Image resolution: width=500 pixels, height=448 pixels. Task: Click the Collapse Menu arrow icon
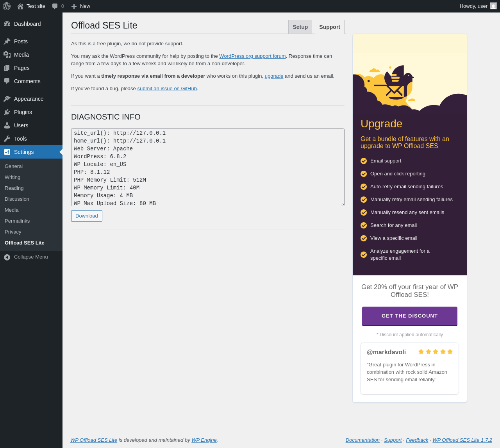click(7, 257)
